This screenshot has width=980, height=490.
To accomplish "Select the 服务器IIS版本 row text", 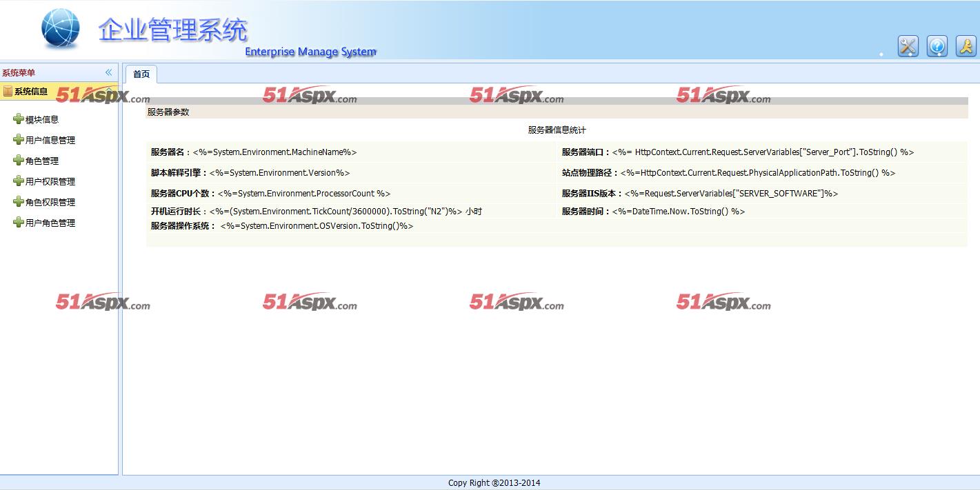I will tap(700, 194).
